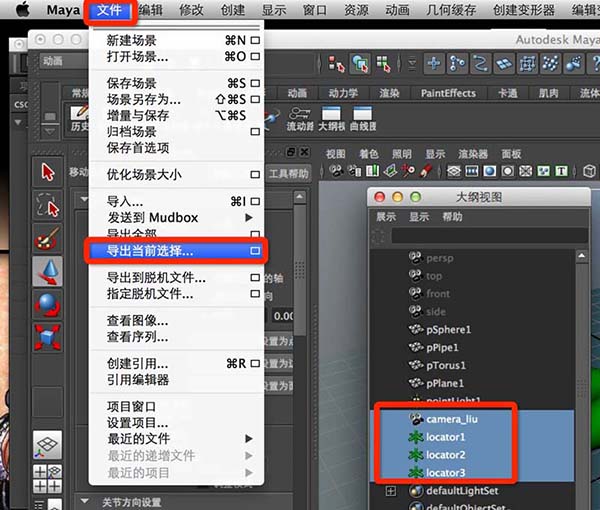This screenshot has width=600, height=510.
Task: Click the tool settings scroll up arrow
Action: click(300, 197)
